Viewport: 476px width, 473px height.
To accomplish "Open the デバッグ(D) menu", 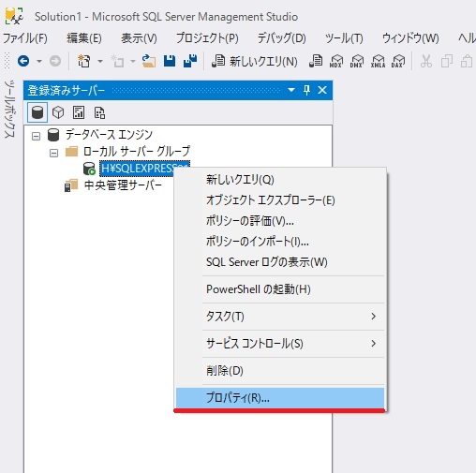I will pyautogui.click(x=281, y=38).
